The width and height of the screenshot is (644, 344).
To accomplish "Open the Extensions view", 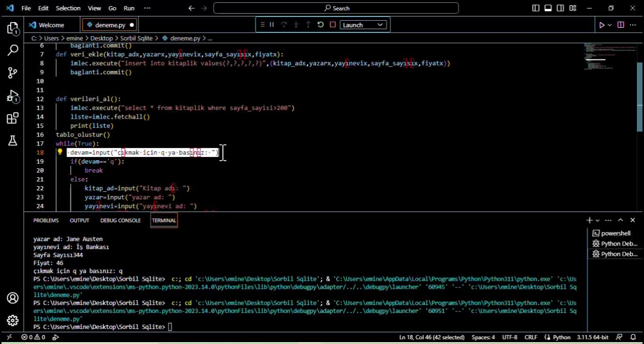I will point(13,118).
